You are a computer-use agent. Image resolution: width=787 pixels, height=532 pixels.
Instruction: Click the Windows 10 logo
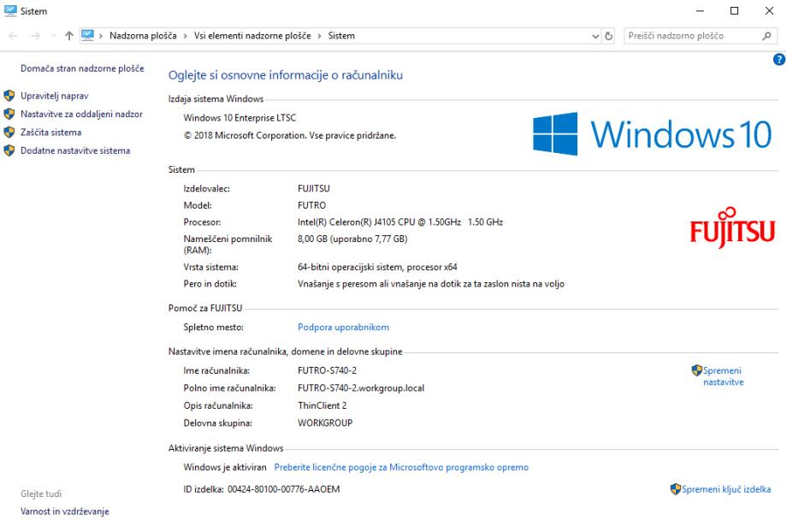[652, 134]
